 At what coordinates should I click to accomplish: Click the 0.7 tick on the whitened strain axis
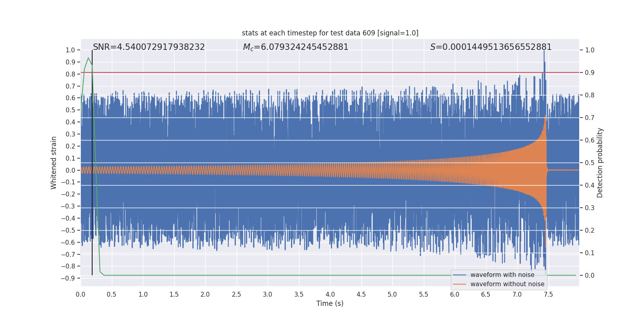[70, 87]
